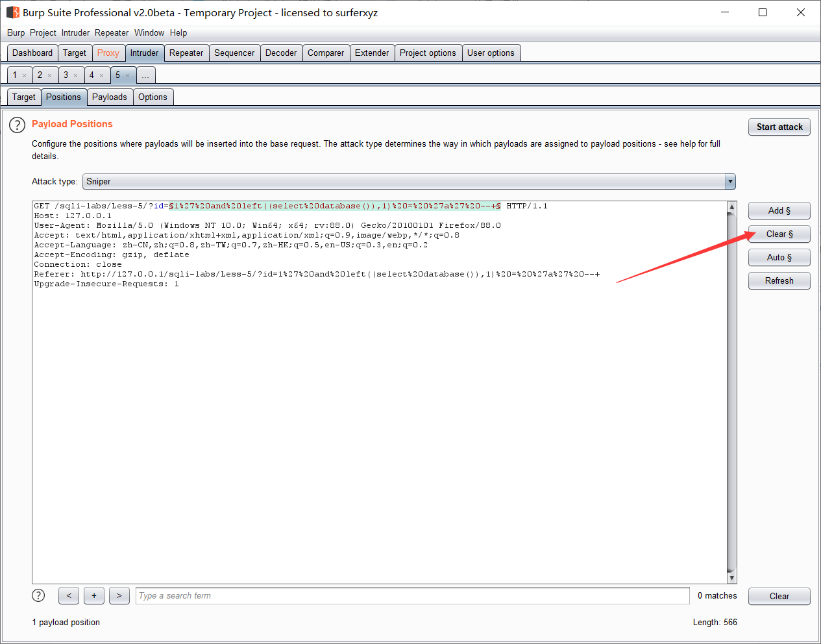821x644 pixels.
Task: Click the 'Length: 566' status text
Action: click(x=715, y=622)
